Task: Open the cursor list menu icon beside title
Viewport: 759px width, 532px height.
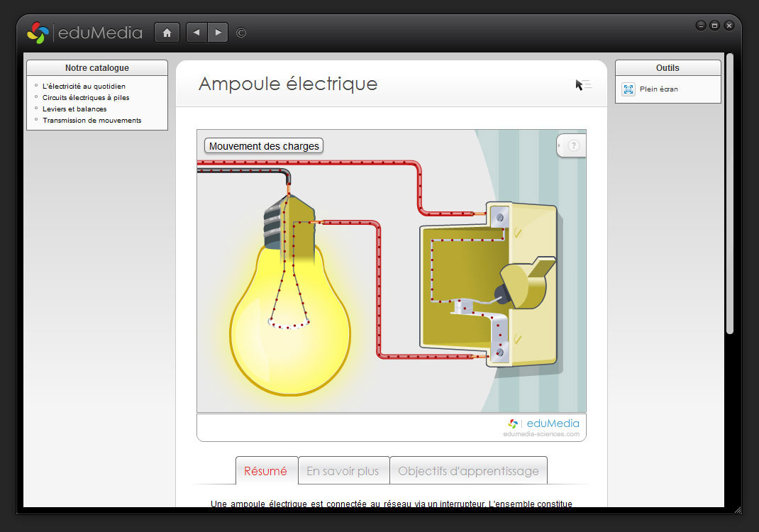Action: (x=583, y=85)
